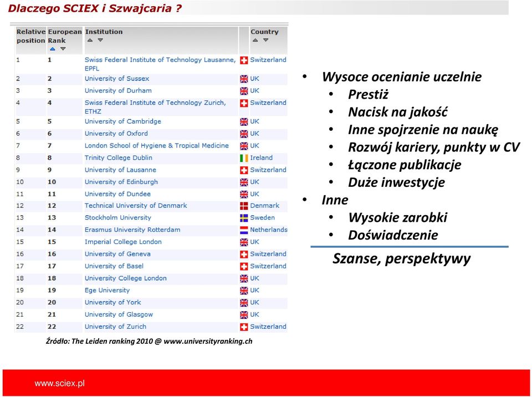Click the Netherlands country link
The width and height of the screenshot is (532, 397).
pos(269,230)
